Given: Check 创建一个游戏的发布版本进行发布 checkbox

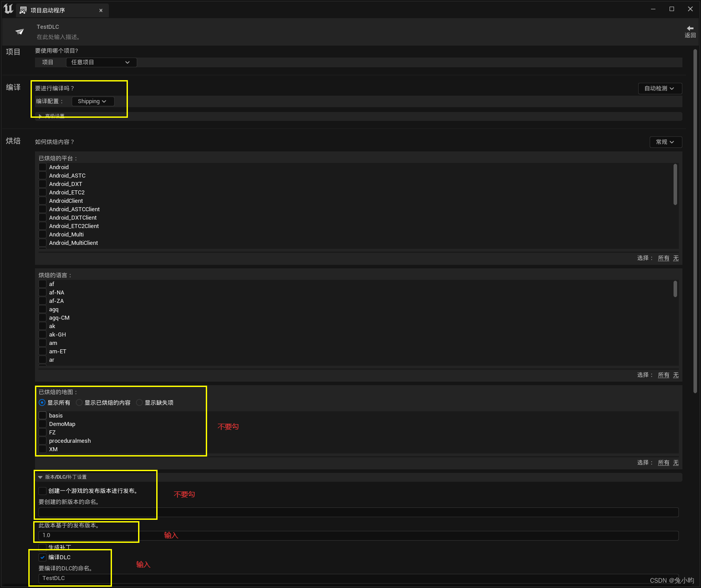Looking at the screenshot, I should point(42,491).
